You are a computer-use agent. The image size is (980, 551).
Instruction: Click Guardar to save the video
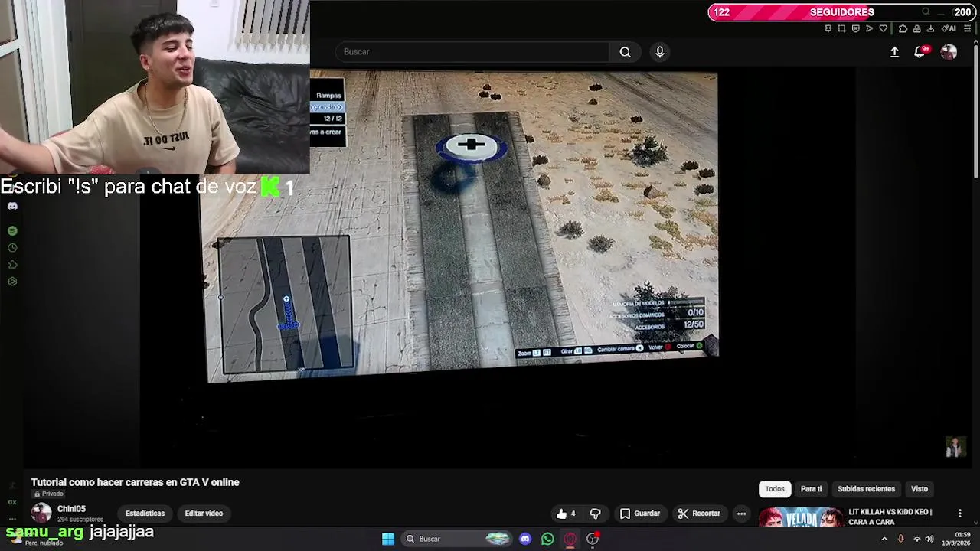pyautogui.click(x=640, y=514)
